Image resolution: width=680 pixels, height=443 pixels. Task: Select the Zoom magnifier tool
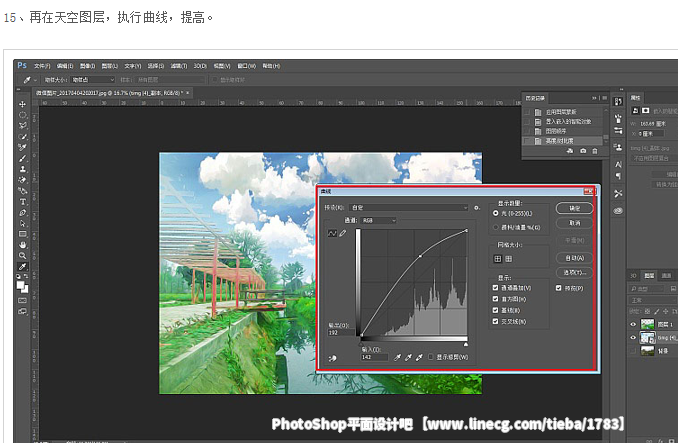(23, 256)
